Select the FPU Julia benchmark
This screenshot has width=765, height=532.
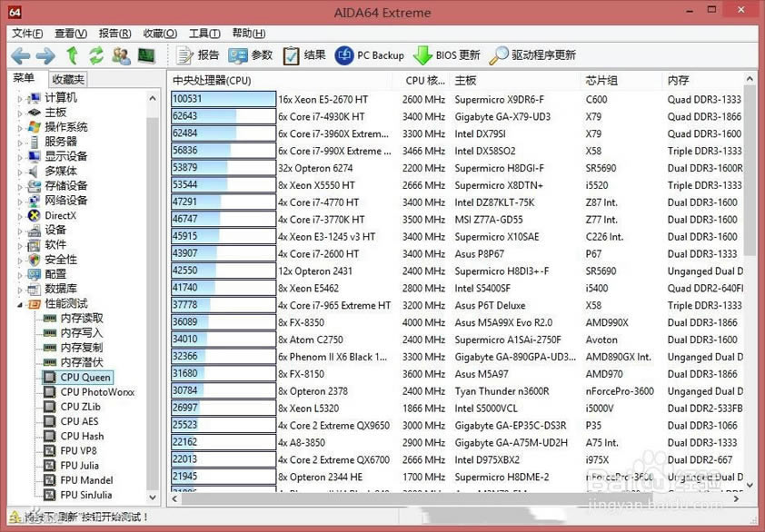click(x=79, y=466)
